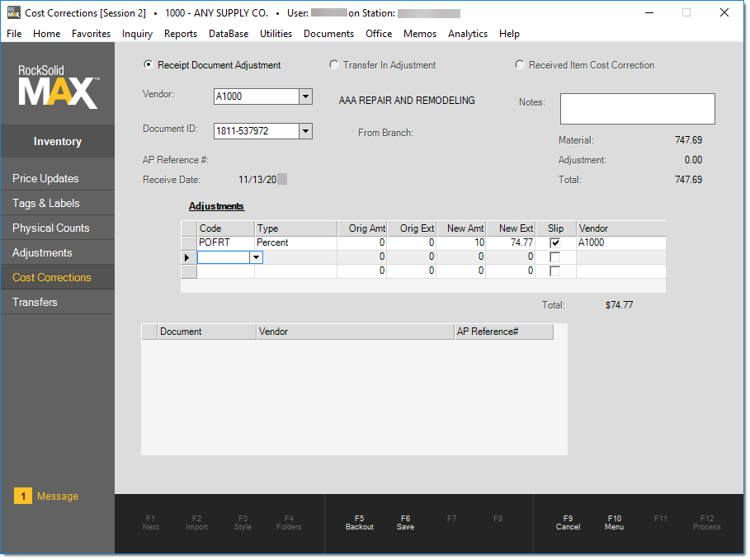The width and height of the screenshot is (750, 560).
Task: Open the yellow message count badge
Action: pyautogui.click(x=23, y=496)
